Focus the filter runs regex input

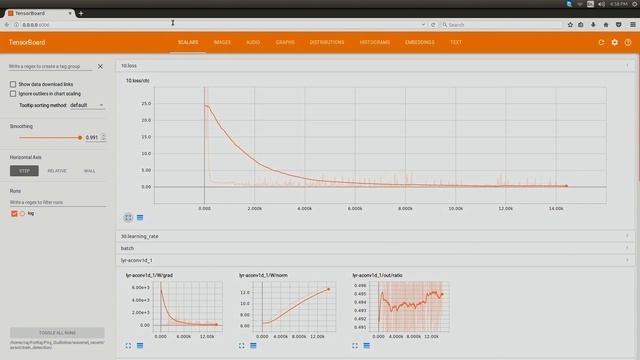(x=58, y=202)
